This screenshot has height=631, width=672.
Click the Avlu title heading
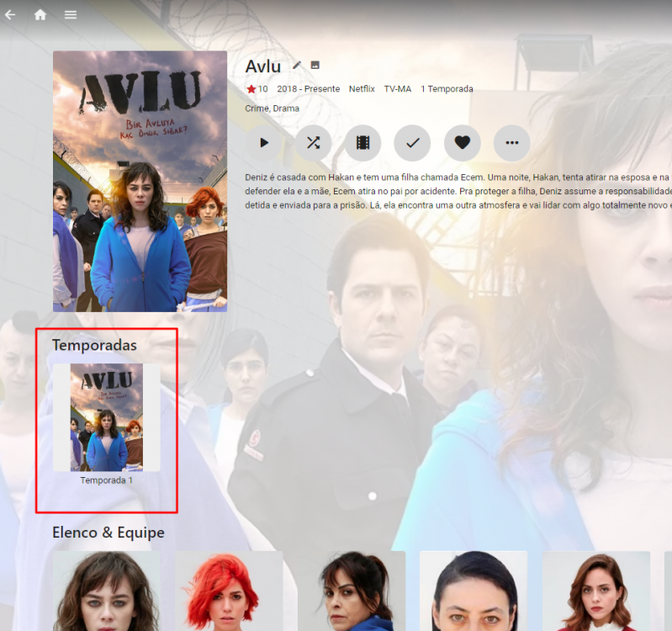(x=263, y=66)
